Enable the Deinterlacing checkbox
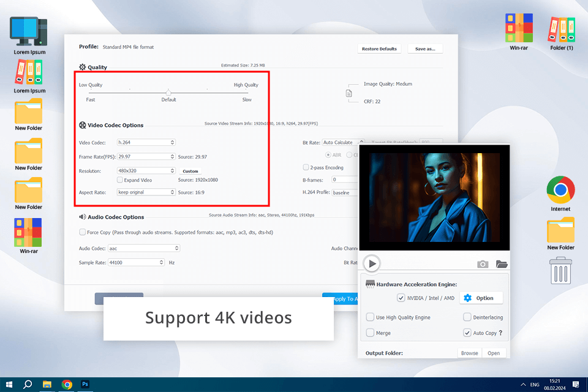Viewport: 588px width, 392px height. pyautogui.click(x=467, y=317)
